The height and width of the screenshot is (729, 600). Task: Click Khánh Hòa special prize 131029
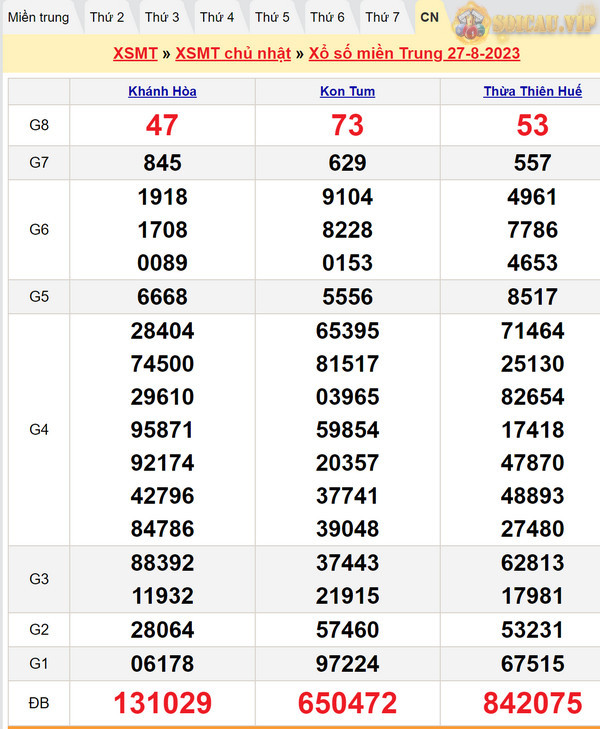162,703
